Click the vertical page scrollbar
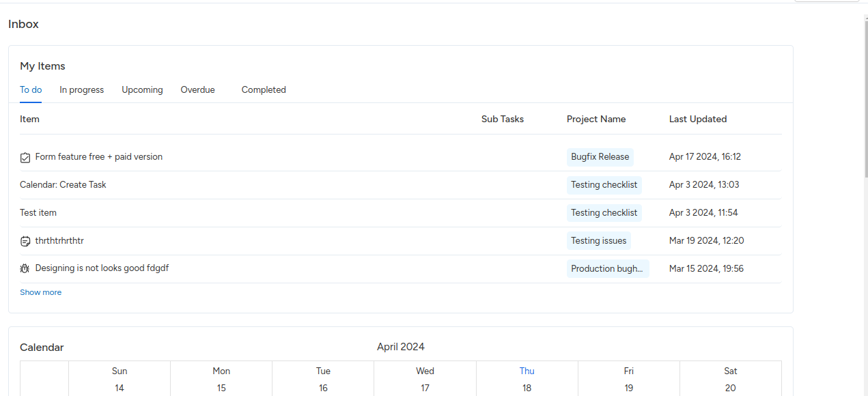Image resolution: width=868 pixels, height=396 pixels. pyautogui.click(x=864, y=102)
